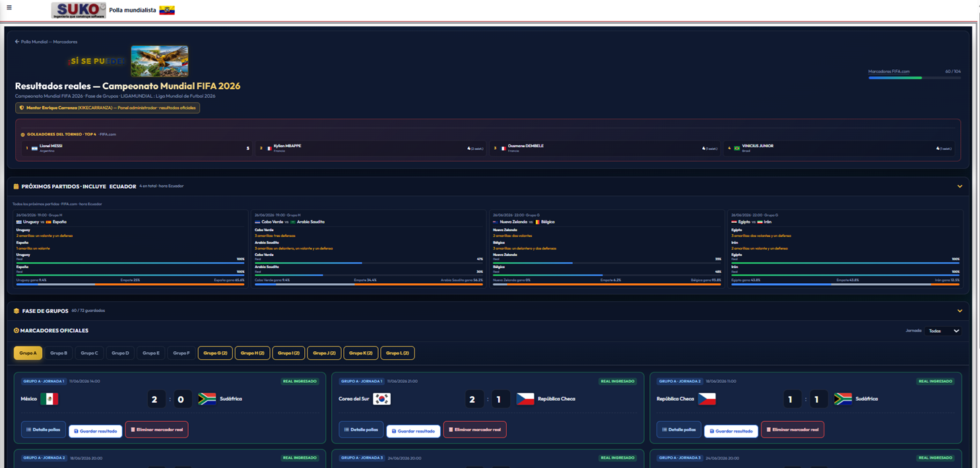
Task: Select the Grupo A tab
Action: [x=28, y=353]
